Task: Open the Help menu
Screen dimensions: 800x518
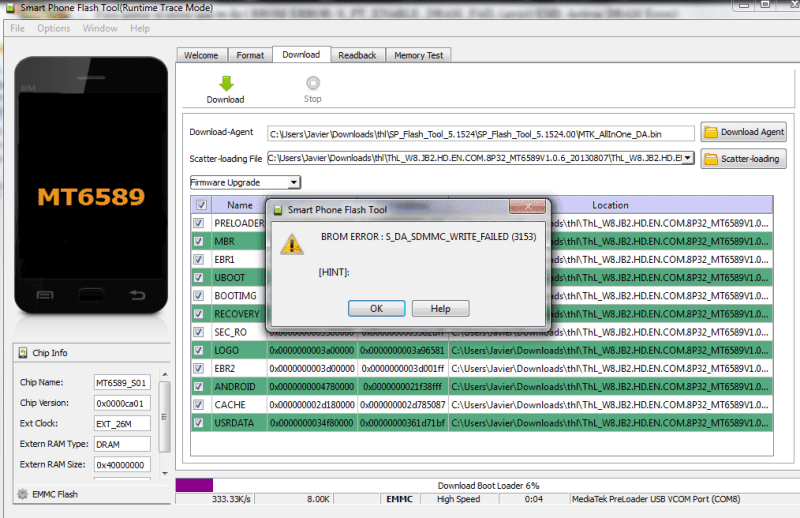Action: 140,29
